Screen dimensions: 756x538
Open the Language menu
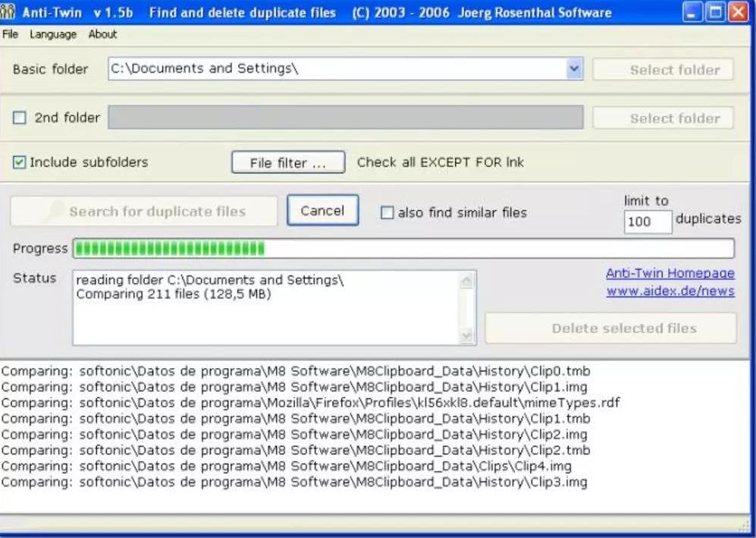point(53,34)
